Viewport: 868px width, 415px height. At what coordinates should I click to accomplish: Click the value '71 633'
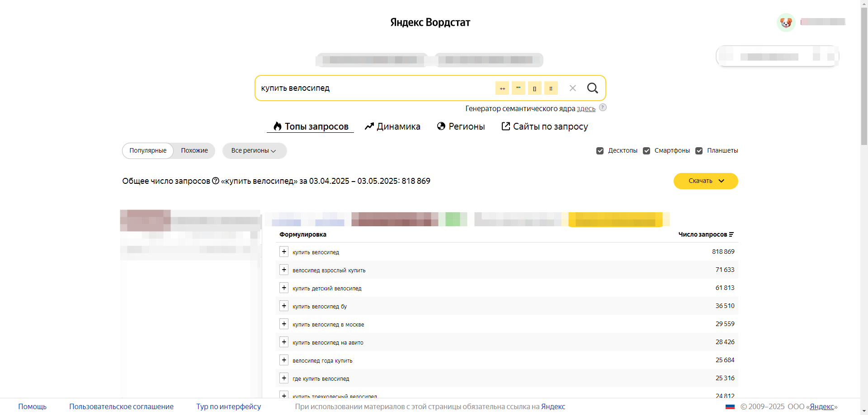pyautogui.click(x=725, y=270)
